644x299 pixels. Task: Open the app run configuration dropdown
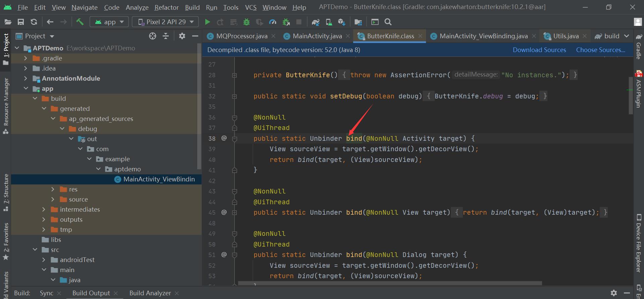[109, 22]
